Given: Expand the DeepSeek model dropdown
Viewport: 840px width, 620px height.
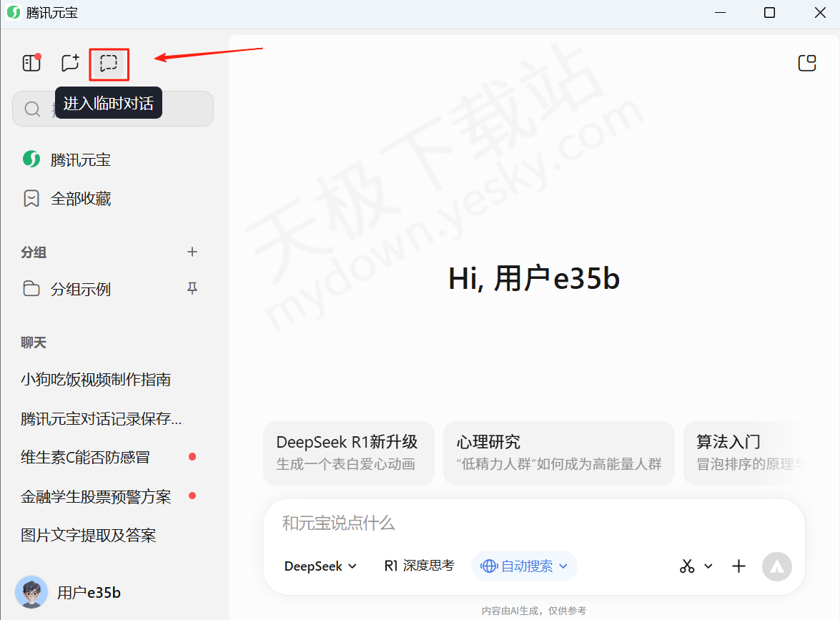Looking at the screenshot, I should (320, 566).
